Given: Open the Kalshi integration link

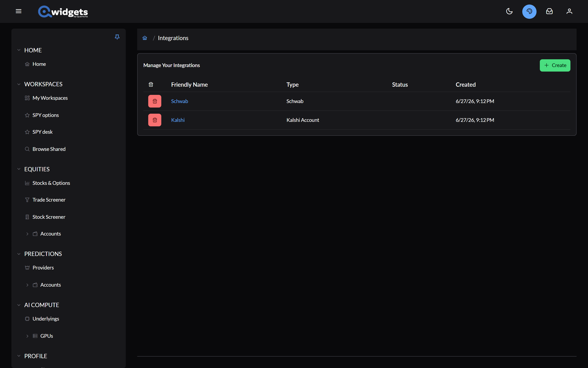Looking at the screenshot, I should click(178, 120).
